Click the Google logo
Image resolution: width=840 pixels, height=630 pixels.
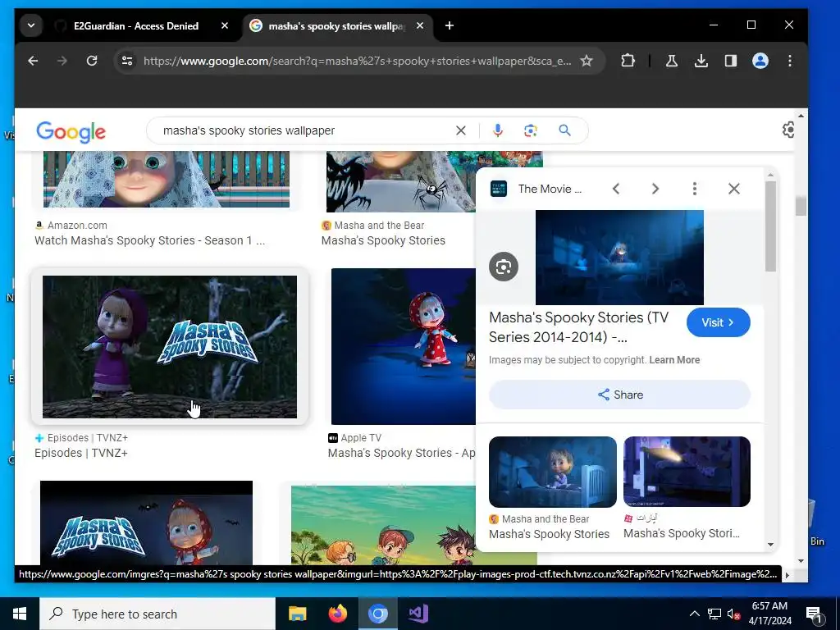71,132
